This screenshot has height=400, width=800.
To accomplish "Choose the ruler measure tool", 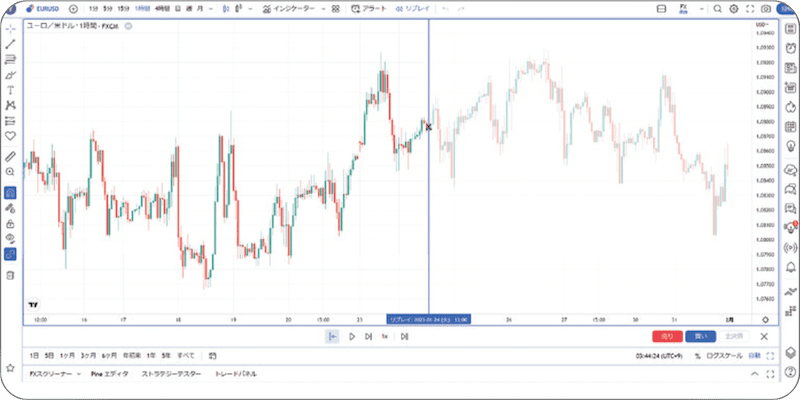I will pyautogui.click(x=10, y=157).
